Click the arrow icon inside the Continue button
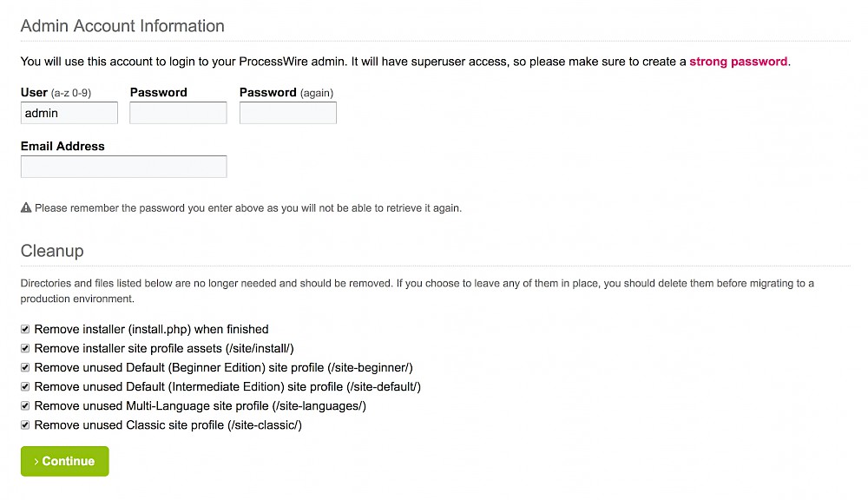 tap(36, 461)
